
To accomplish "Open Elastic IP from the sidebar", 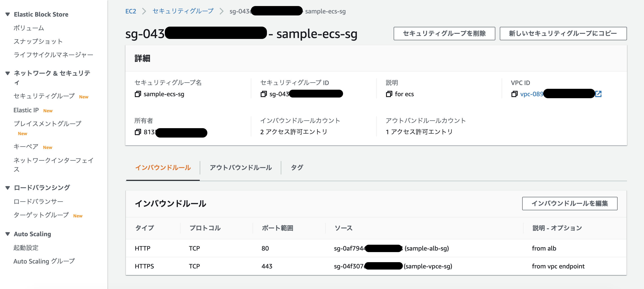I will 26,110.
